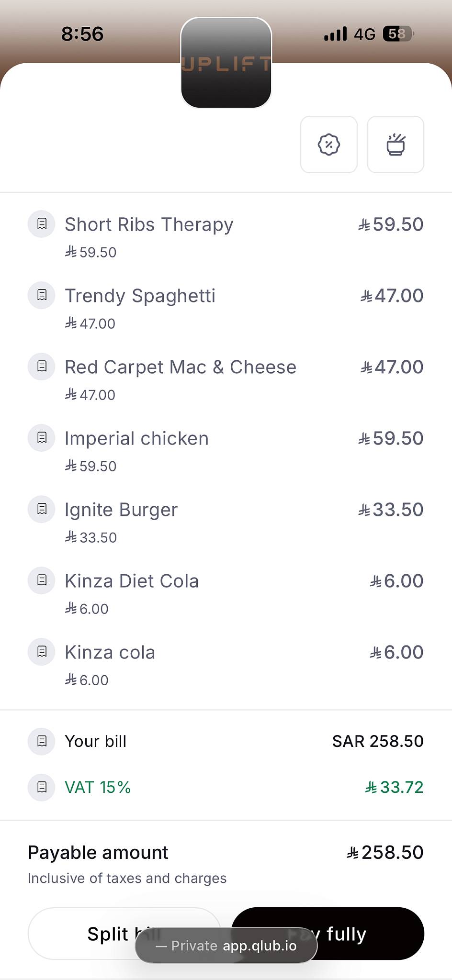Open the UPLIFT restaurant logo

(x=226, y=63)
